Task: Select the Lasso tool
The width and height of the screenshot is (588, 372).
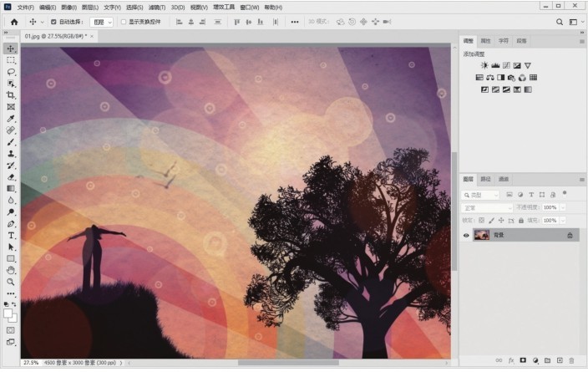Action: 11,72
